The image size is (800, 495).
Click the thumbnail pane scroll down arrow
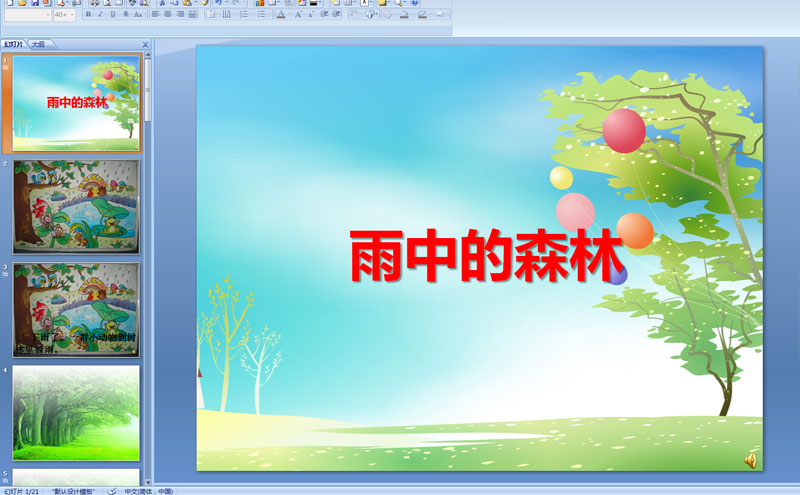tap(148, 482)
